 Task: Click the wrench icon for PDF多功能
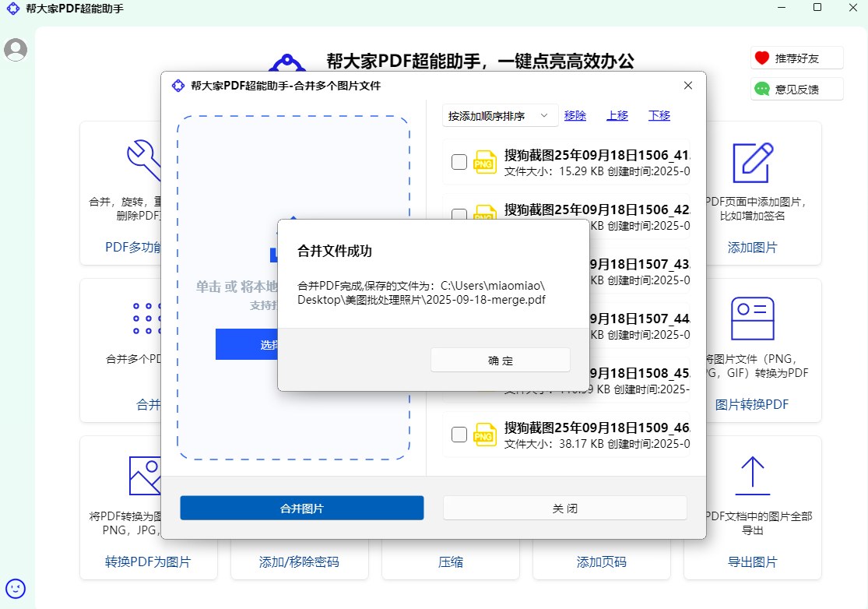click(x=145, y=158)
